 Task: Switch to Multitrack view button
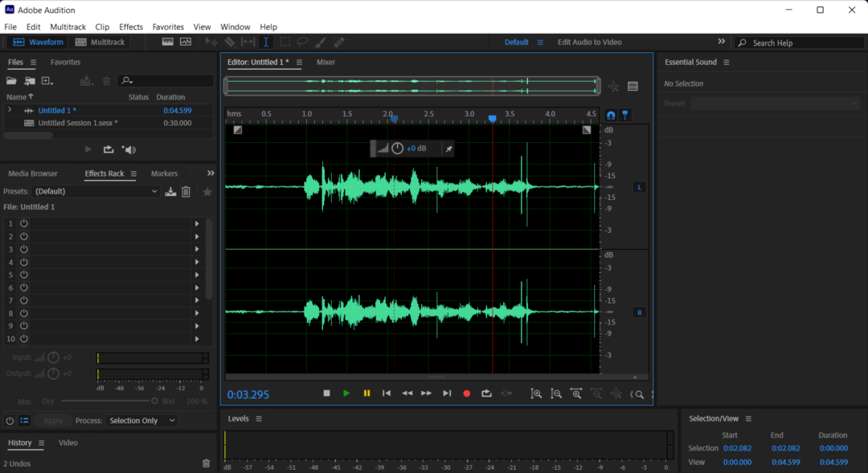100,42
